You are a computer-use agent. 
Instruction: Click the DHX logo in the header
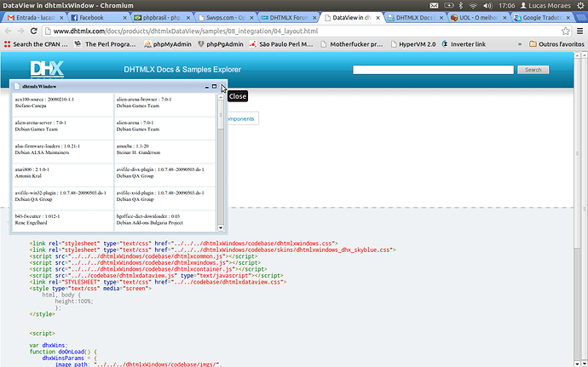click(47, 69)
